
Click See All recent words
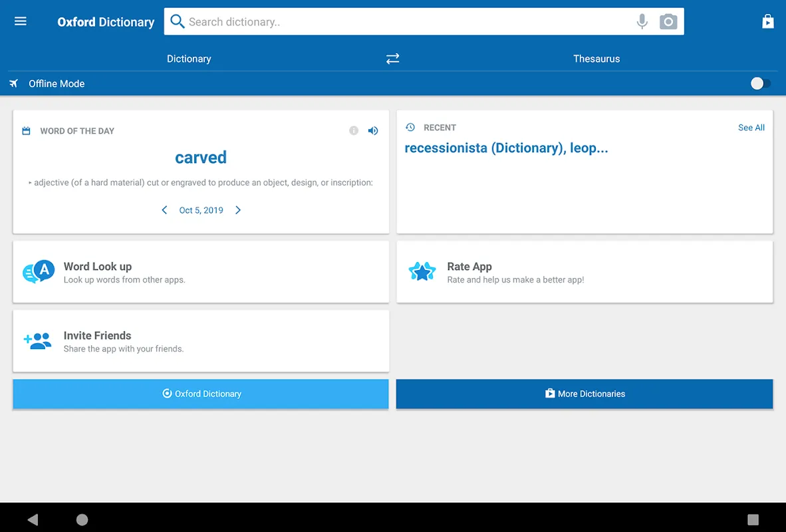751,128
